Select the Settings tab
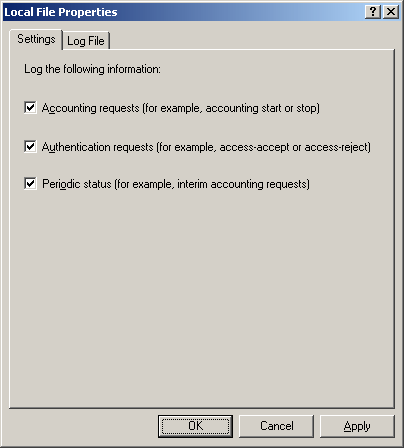 click(36, 39)
